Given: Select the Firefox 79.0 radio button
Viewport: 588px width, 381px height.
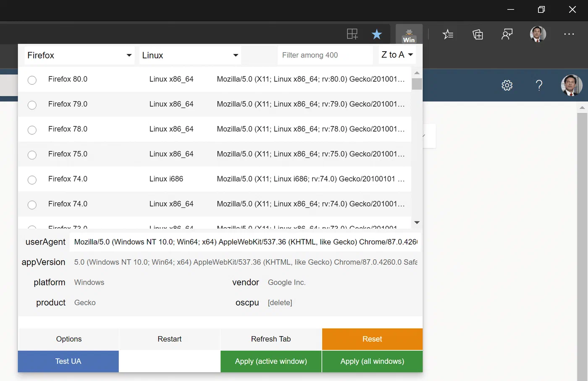Looking at the screenshot, I should pyautogui.click(x=32, y=105).
